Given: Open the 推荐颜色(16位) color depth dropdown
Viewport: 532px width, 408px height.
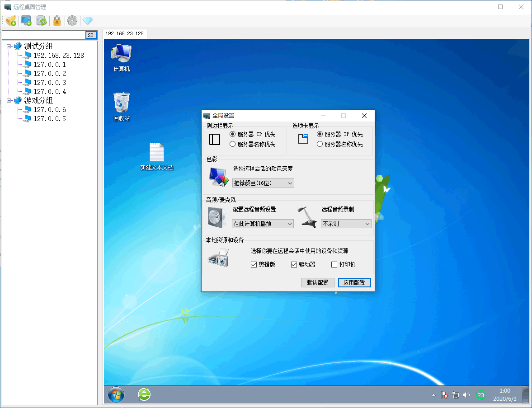Looking at the screenshot, I should coord(263,183).
